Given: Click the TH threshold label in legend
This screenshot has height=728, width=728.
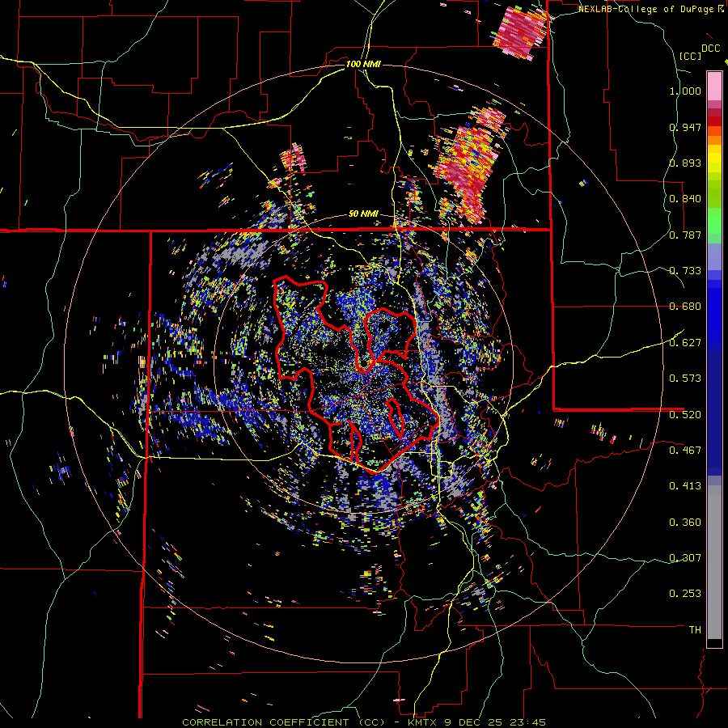Looking at the screenshot, I should [x=695, y=630].
